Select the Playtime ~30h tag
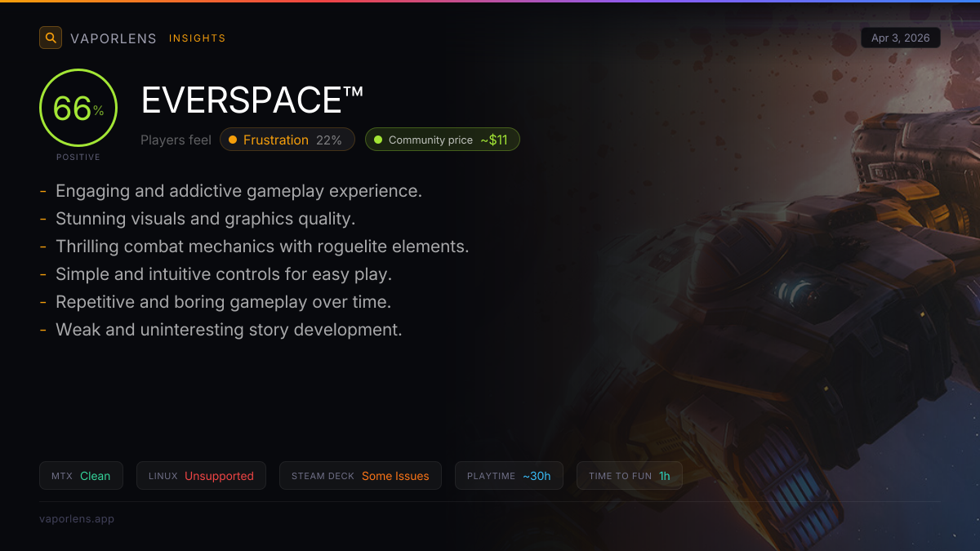The height and width of the screenshot is (551, 980). click(x=509, y=476)
